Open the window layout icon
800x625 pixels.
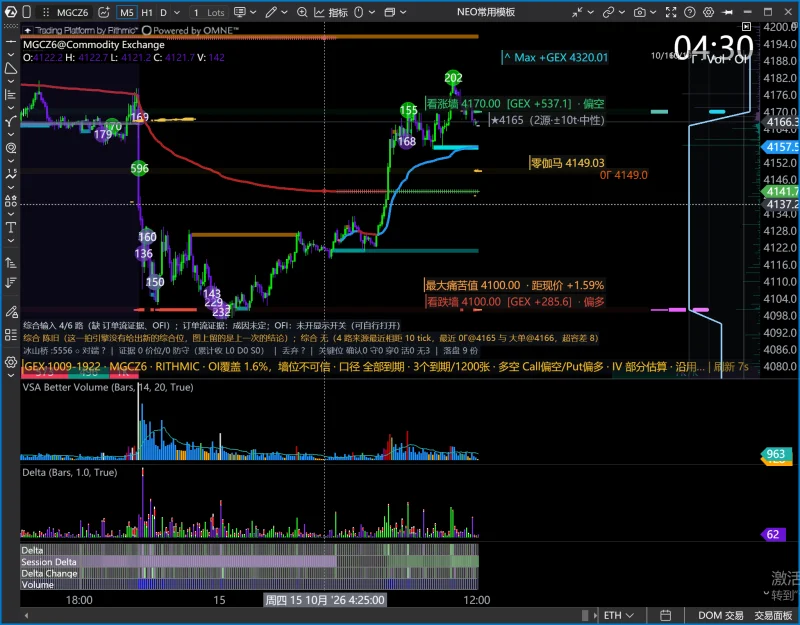point(390,12)
